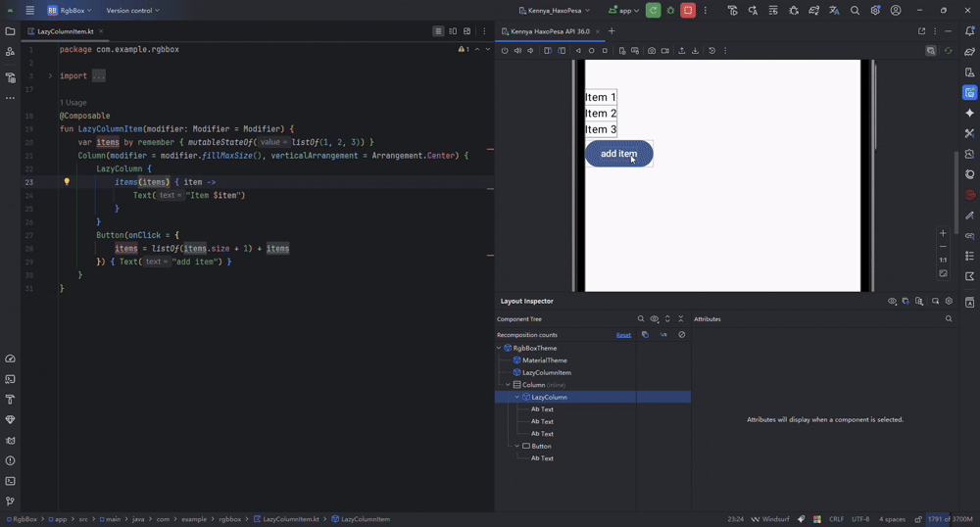Toggle recomposition counts circle-slash icon
980x527 pixels.
pyautogui.click(x=682, y=335)
